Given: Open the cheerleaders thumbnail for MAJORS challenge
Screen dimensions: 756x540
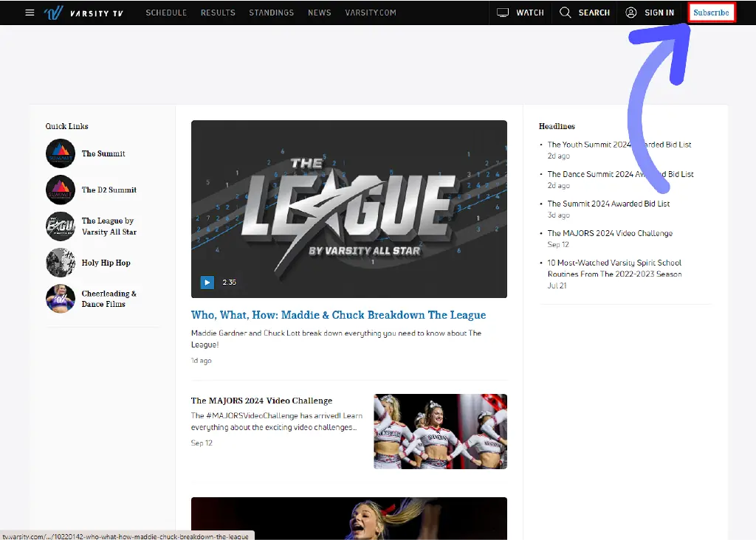Looking at the screenshot, I should [440, 432].
